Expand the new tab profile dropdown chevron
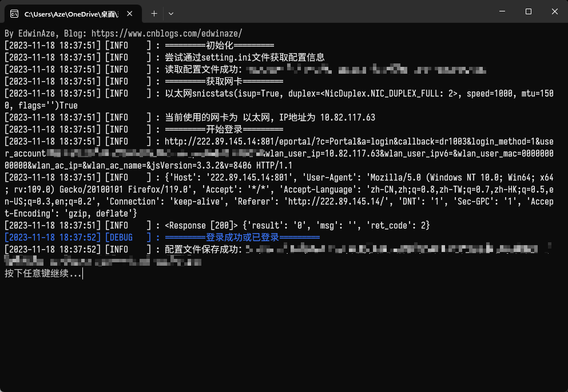568x392 pixels. point(170,13)
